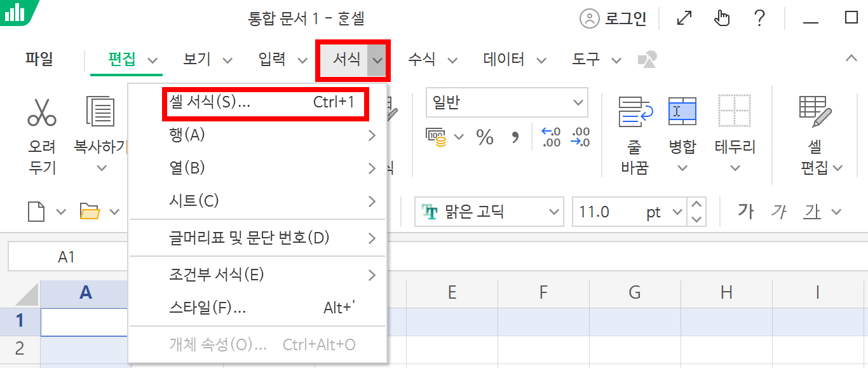
Task: Click the help question mark button
Action: (759, 18)
